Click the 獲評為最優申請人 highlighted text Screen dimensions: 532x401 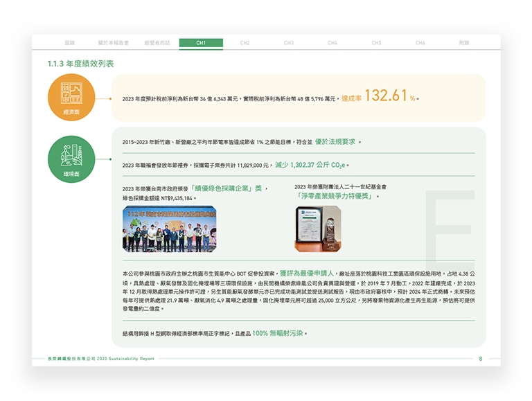pyautogui.click(x=307, y=274)
